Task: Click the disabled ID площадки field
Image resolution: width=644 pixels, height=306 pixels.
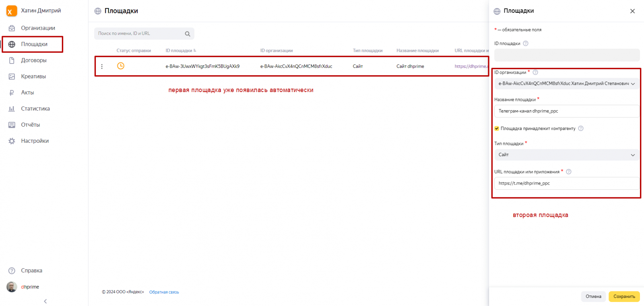Action: [x=567, y=55]
